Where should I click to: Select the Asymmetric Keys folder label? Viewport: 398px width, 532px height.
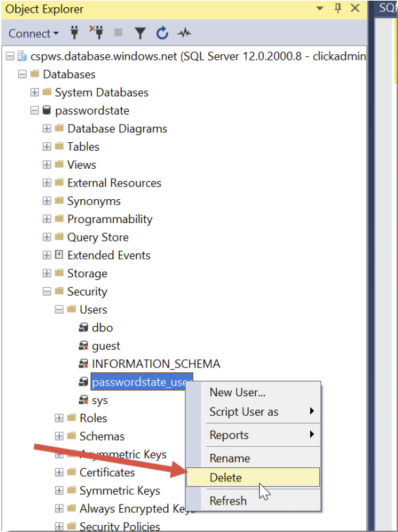[123, 455]
